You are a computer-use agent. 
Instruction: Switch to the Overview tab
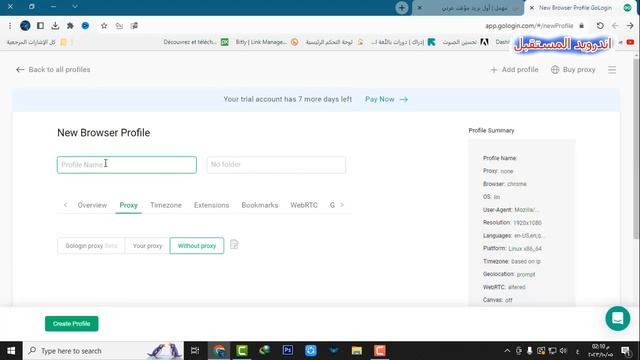click(92, 205)
